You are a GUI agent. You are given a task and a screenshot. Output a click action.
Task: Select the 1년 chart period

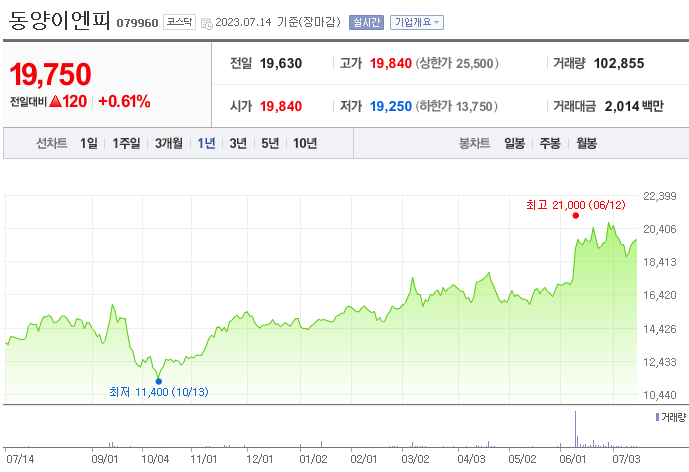click(x=206, y=143)
